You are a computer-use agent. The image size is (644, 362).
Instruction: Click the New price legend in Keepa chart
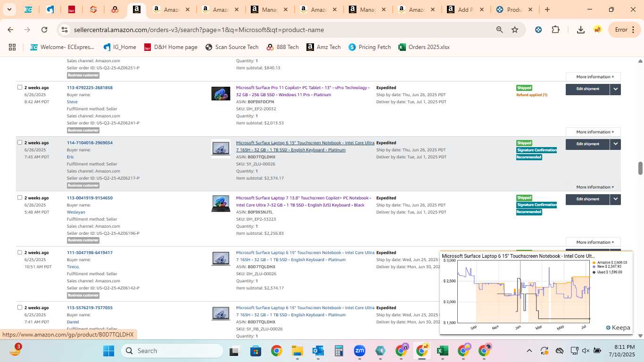608,267
